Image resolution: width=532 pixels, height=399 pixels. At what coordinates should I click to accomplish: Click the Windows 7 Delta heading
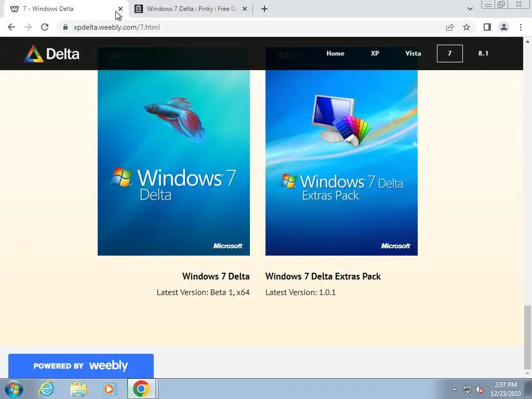click(216, 276)
